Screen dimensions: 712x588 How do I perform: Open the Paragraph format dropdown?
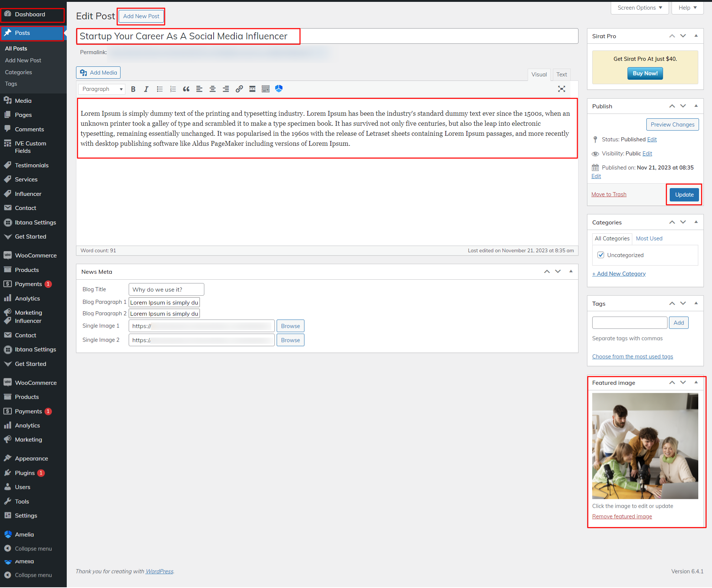102,89
